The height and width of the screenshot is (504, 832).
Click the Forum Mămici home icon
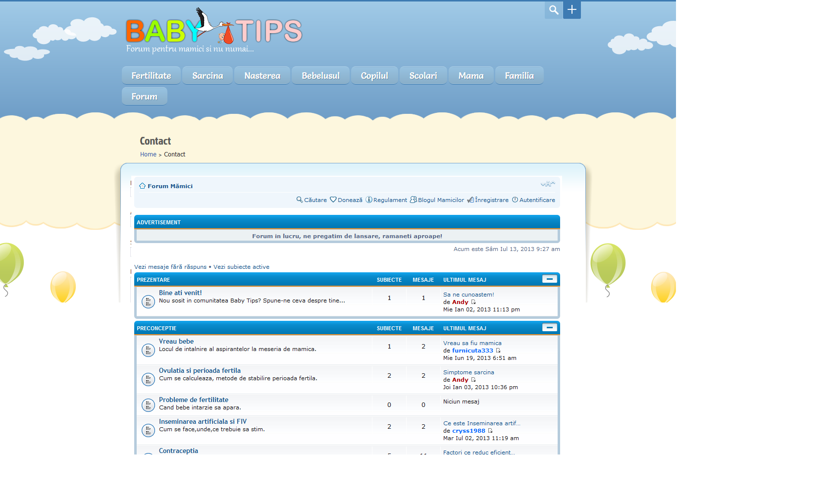pyautogui.click(x=143, y=186)
